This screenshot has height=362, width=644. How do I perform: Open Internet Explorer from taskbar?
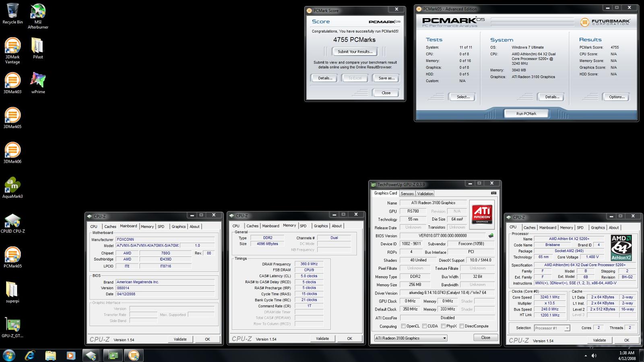tap(30, 355)
